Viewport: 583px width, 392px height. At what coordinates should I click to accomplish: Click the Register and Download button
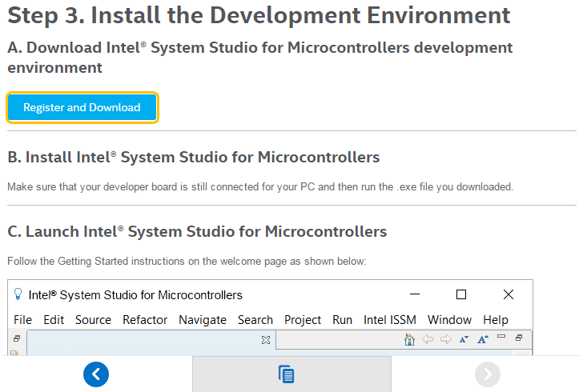tap(82, 107)
